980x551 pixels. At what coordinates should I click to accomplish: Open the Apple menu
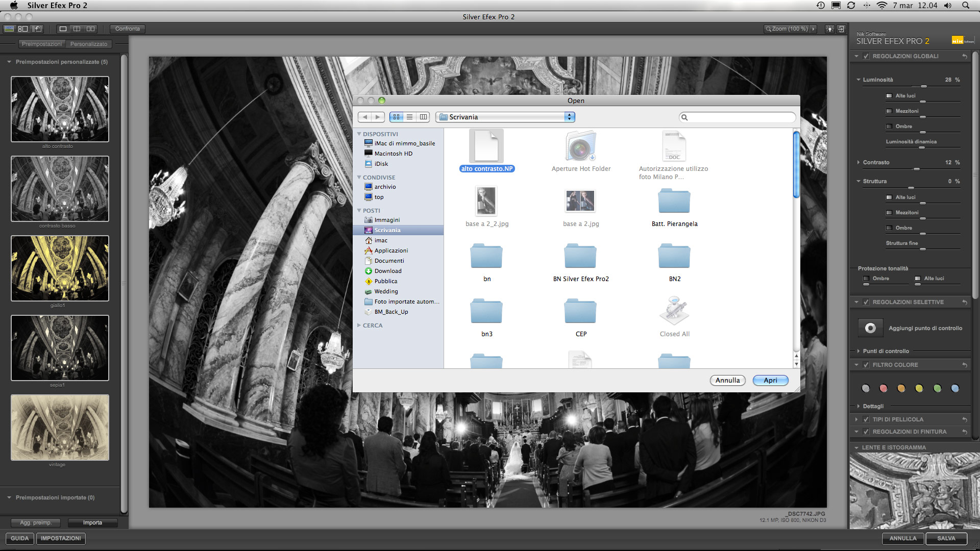tap(14, 6)
